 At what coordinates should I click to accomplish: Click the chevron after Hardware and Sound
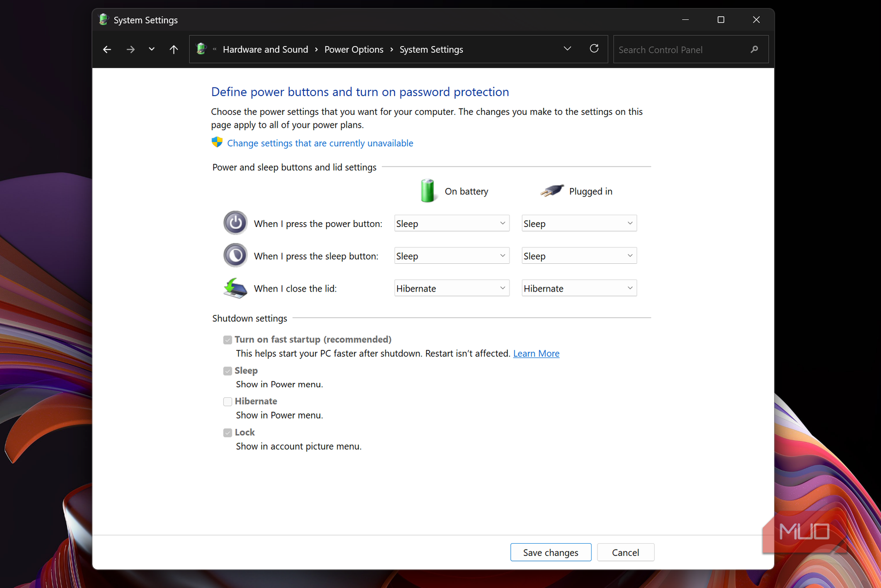point(316,49)
